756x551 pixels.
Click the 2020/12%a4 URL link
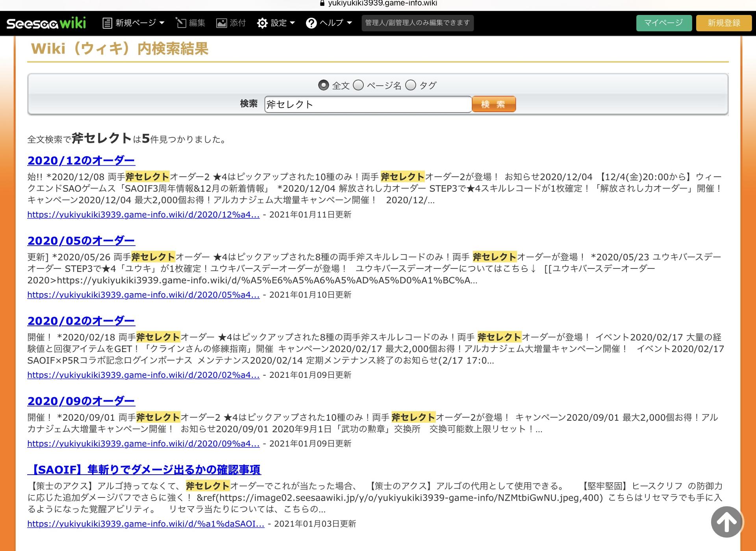tap(143, 215)
